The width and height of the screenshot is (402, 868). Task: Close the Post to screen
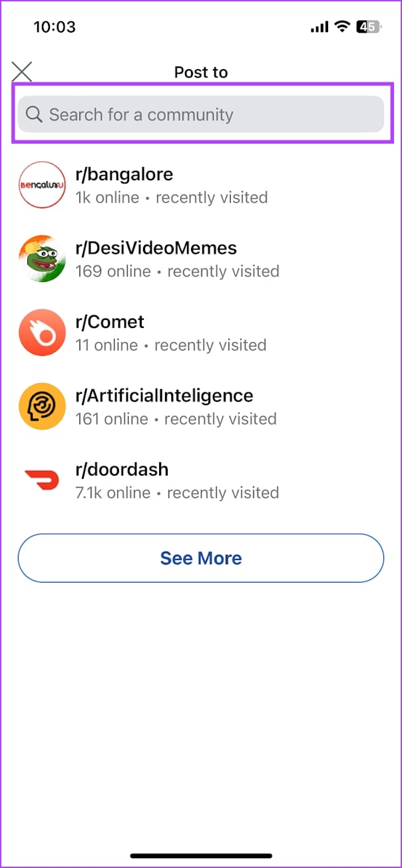tap(22, 72)
